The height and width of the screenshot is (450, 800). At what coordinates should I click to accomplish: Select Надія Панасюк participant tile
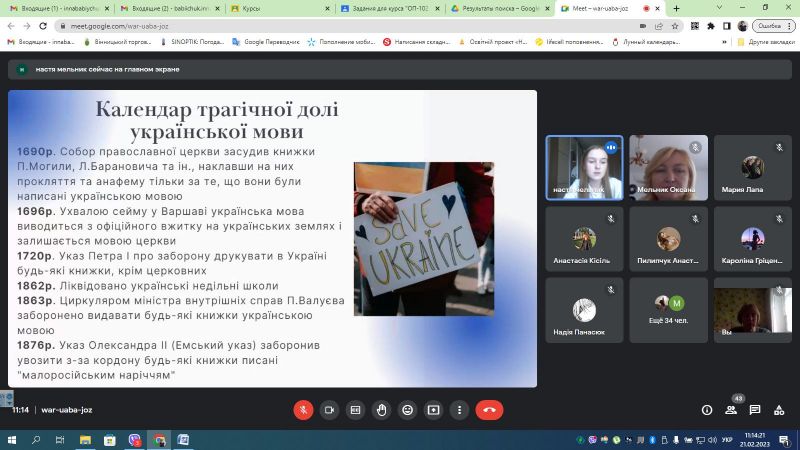[x=584, y=310]
